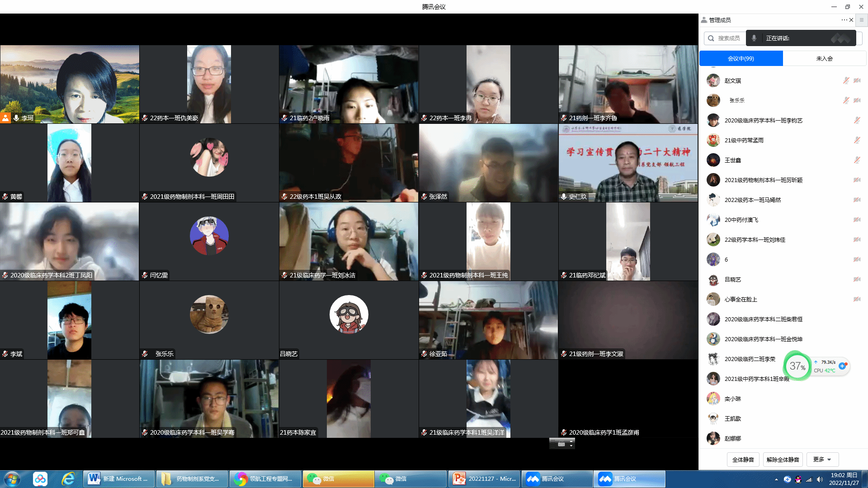Open the three-dot options in the member panel header

pyautogui.click(x=844, y=20)
